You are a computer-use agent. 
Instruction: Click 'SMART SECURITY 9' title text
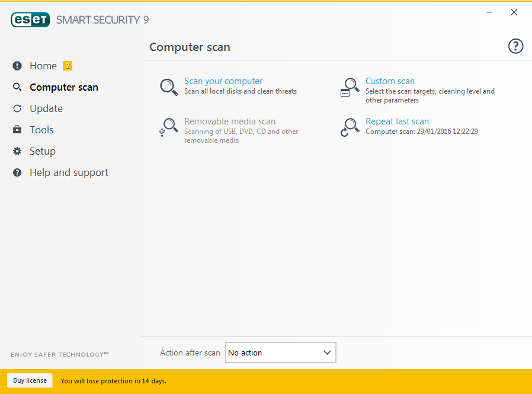pyautogui.click(x=102, y=20)
